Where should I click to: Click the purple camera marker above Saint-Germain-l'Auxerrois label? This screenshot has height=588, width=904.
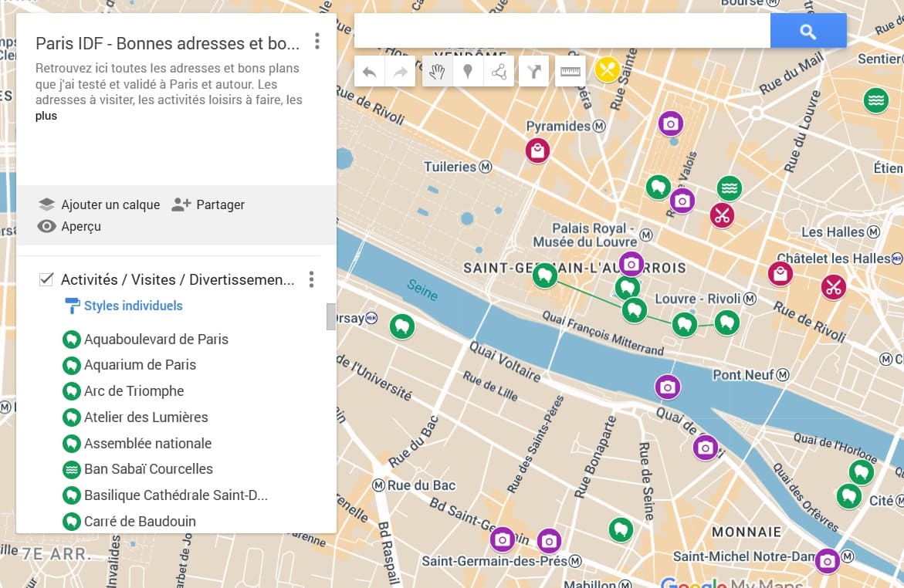click(x=631, y=265)
